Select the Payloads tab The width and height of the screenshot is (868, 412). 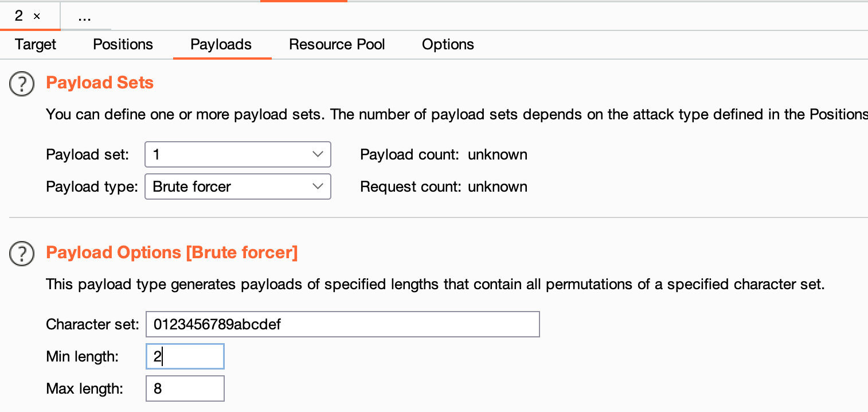[x=221, y=45]
